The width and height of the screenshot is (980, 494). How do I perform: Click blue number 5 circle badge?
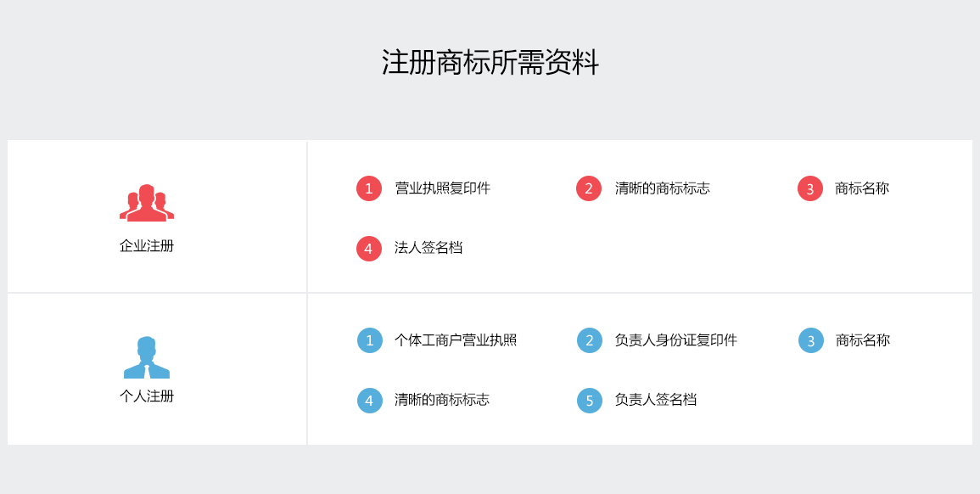pos(590,400)
